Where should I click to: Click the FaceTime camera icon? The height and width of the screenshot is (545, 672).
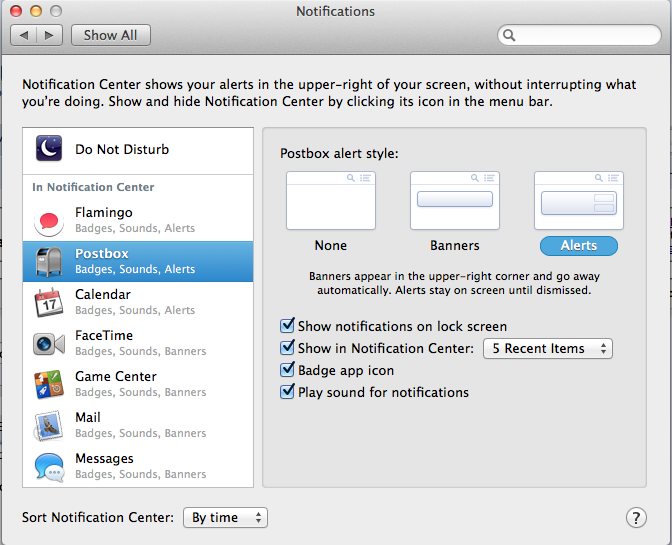click(x=49, y=344)
